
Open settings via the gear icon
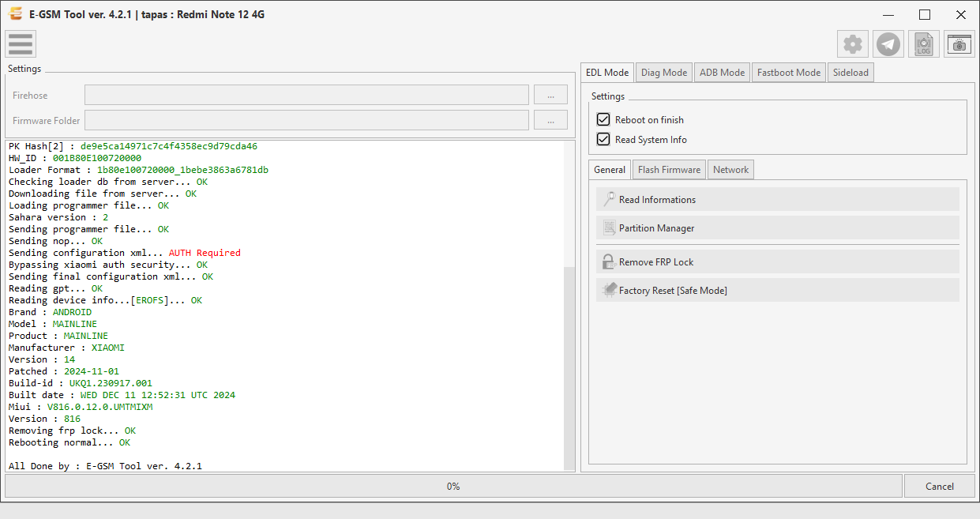[853, 44]
